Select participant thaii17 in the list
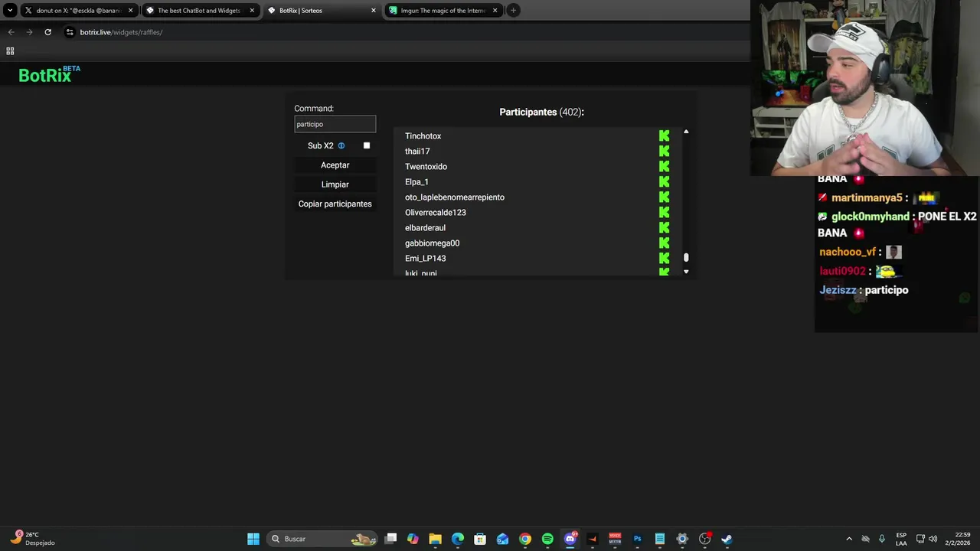This screenshot has height=551, width=980. pyautogui.click(x=417, y=152)
